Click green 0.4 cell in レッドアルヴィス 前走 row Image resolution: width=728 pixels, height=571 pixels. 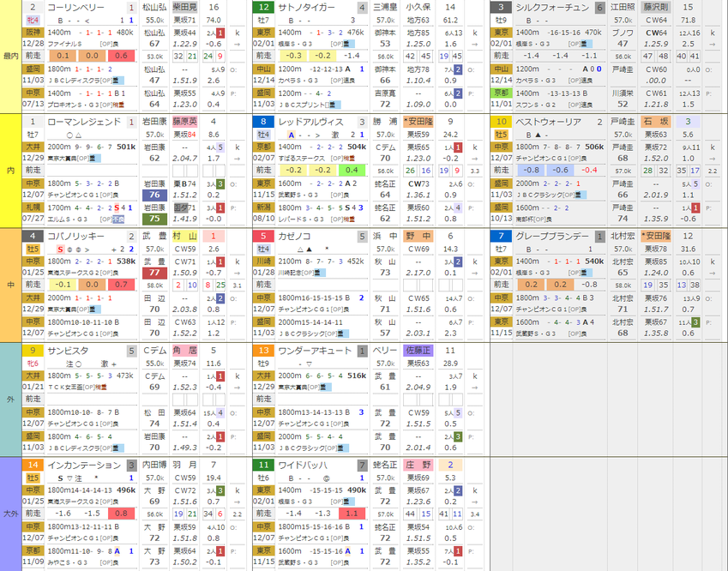click(x=352, y=171)
